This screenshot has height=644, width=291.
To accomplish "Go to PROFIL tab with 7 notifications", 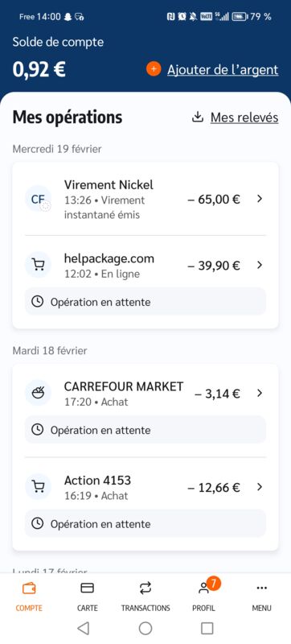I will (x=203, y=596).
